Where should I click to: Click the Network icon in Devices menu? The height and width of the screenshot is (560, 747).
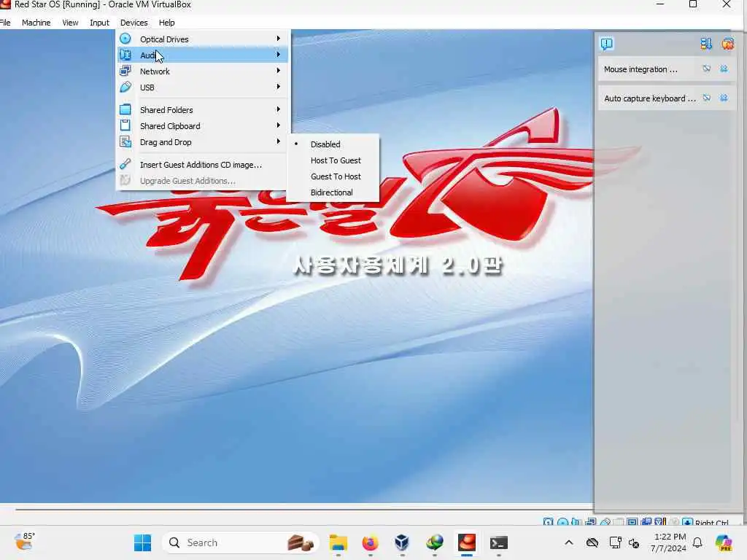[125, 71]
